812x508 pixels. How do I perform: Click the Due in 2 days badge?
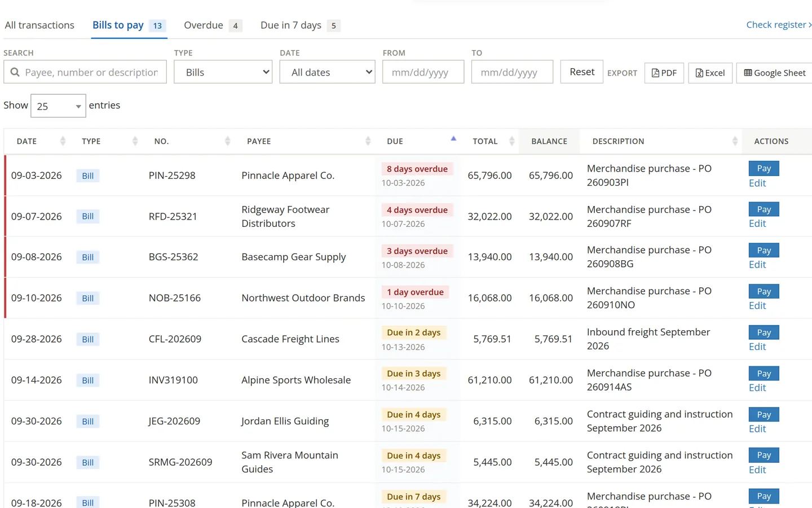point(414,332)
